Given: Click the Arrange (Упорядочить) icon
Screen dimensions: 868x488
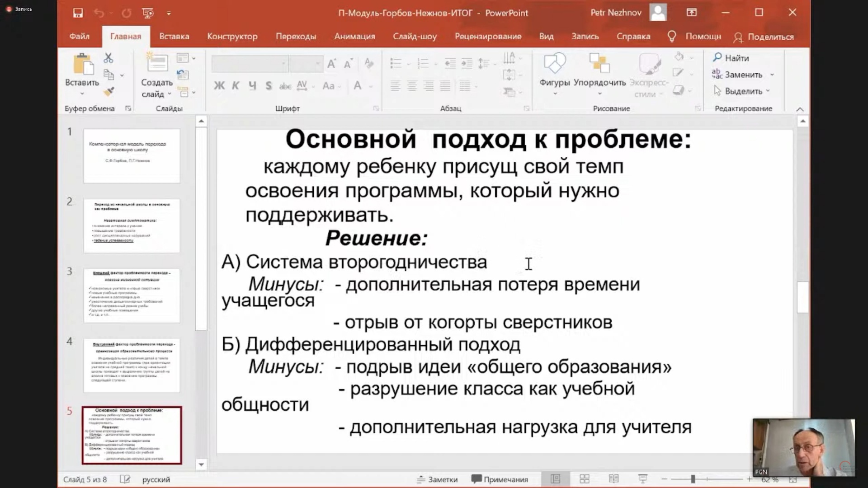Looking at the screenshot, I should click(599, 64).
